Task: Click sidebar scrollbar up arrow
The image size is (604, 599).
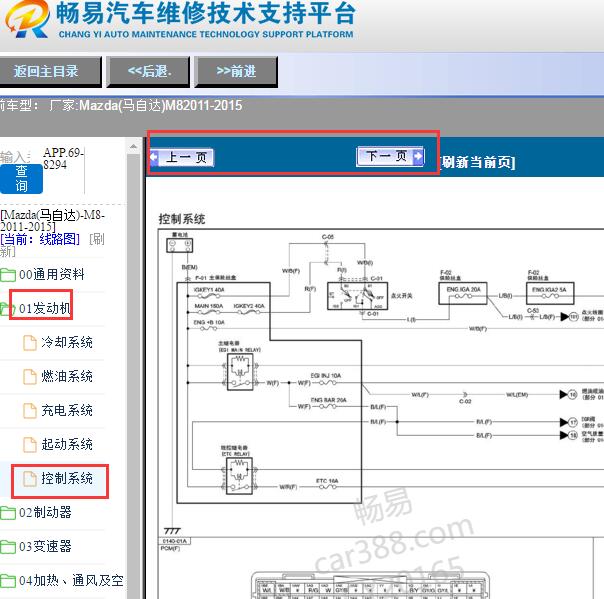Action: pyautogui.click(x=133, y=146)
